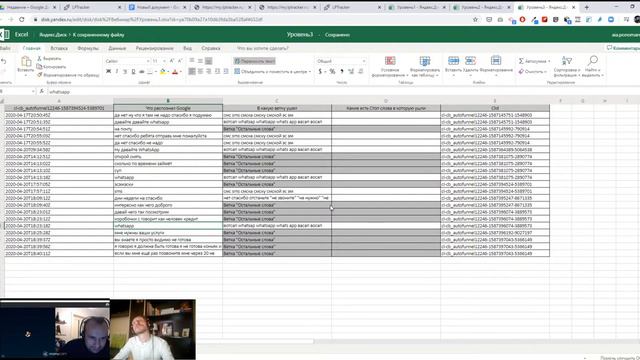Reload the page in the browser
Viewport: 640px width, 360px height.
pyautogui.click(x=22, y=19)
